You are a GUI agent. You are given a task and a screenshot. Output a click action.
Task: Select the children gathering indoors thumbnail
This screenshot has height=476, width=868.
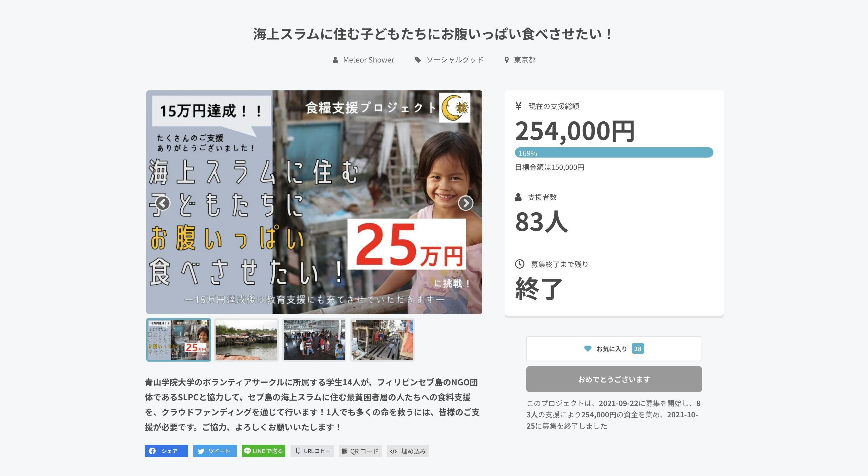click(314, 340)
